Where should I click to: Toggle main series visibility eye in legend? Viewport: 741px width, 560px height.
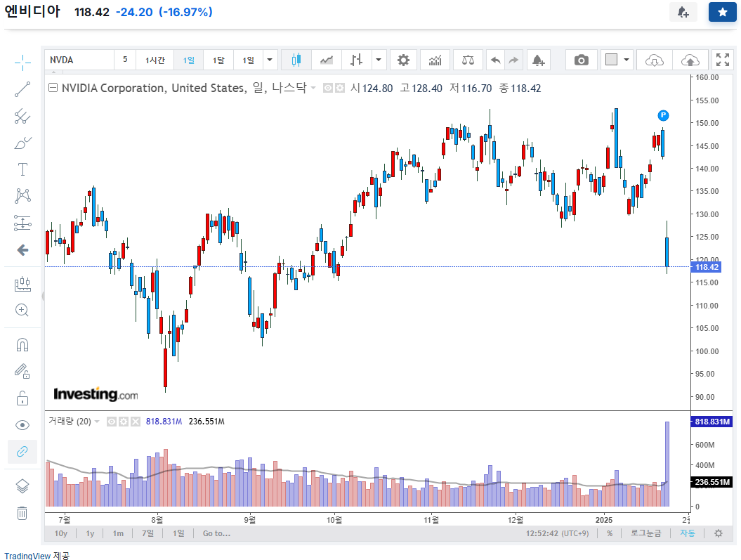click(x=327, y=88)
